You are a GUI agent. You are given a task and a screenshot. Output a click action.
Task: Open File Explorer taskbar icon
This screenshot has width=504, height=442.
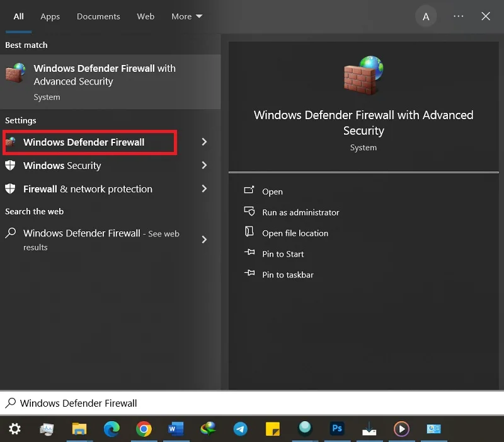[79, 429]
